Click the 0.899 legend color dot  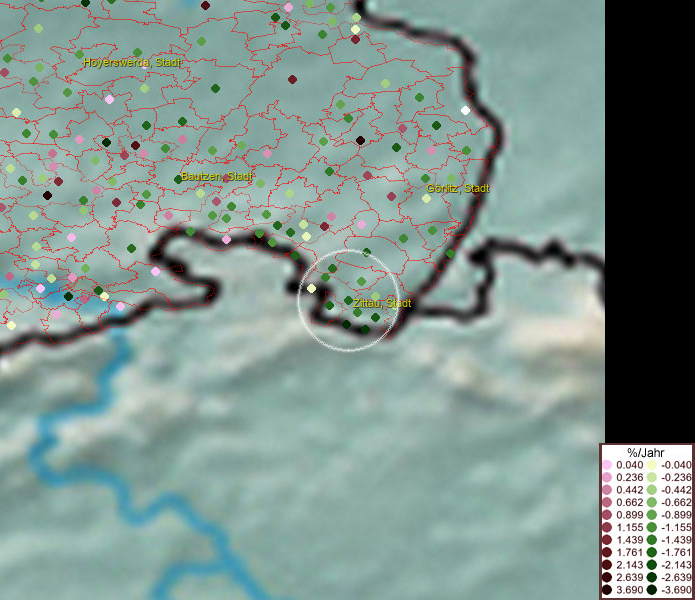tap(606, 515)
